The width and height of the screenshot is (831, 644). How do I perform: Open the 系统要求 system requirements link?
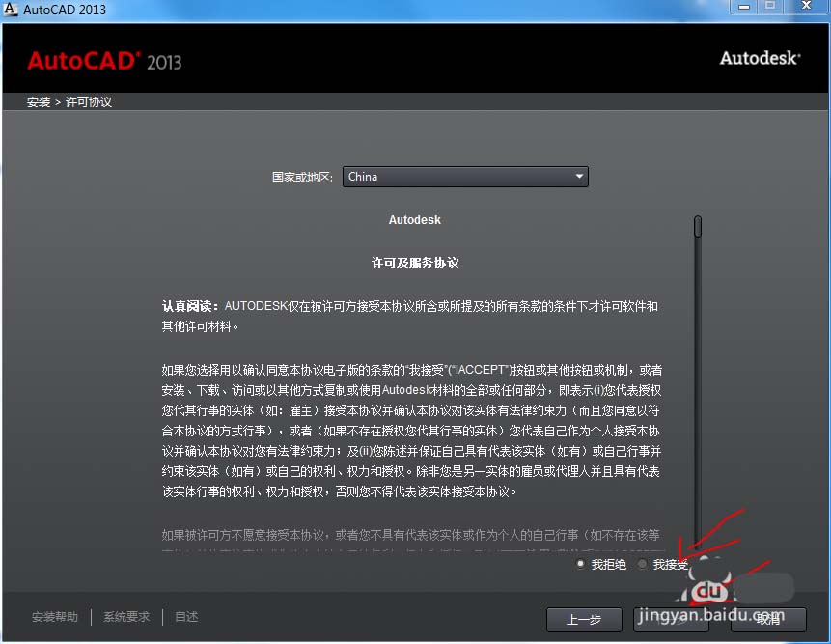(126, 617)
